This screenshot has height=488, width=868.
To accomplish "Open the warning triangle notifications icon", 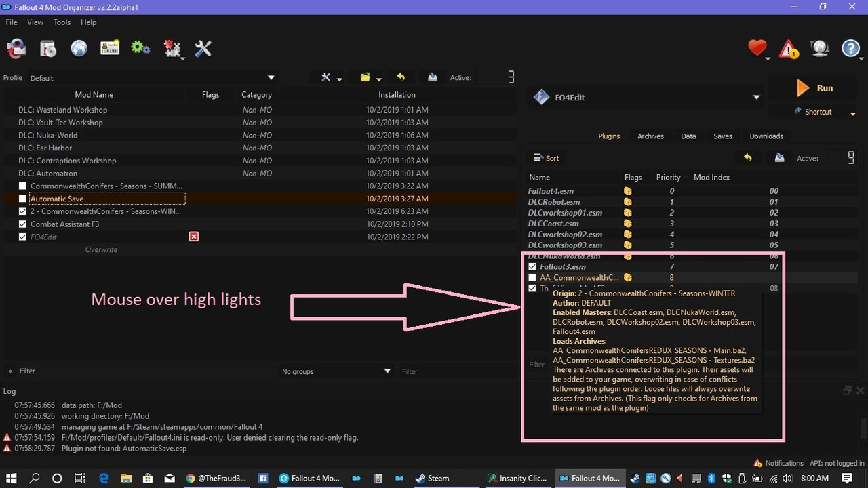I will (x=788, y=49).
